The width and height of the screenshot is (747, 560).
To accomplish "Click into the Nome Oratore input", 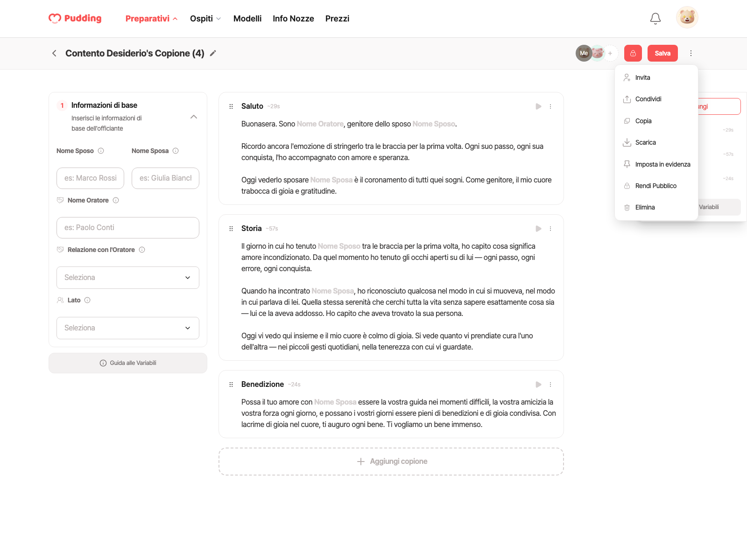I will tap(128, 228).
